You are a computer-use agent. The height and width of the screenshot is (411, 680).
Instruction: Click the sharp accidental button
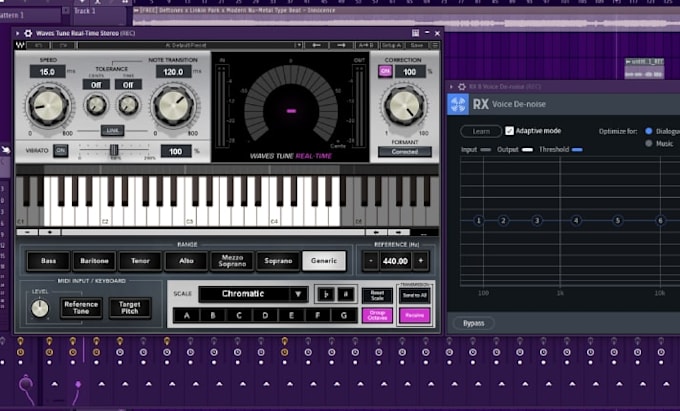pos(346,294)
